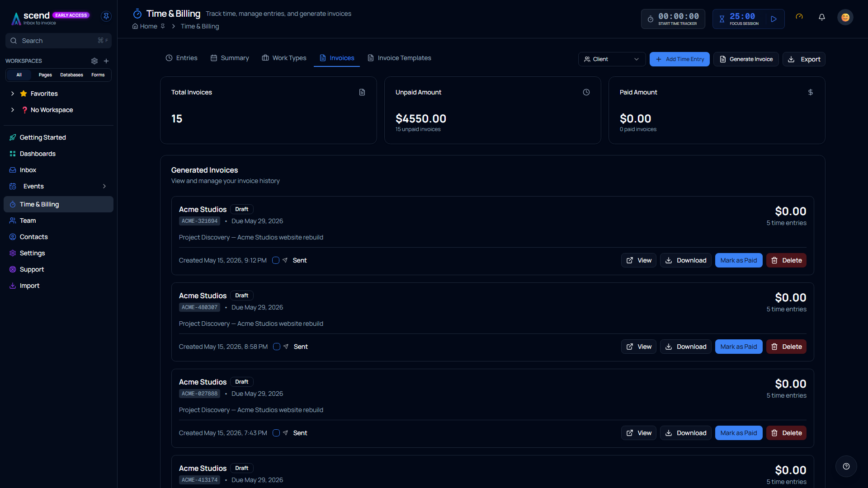Toggle Sent checkbox for invoice ACME-321694
Viewport: 868px width, 488px height.
pyautogui.click(x=276, y=260)
